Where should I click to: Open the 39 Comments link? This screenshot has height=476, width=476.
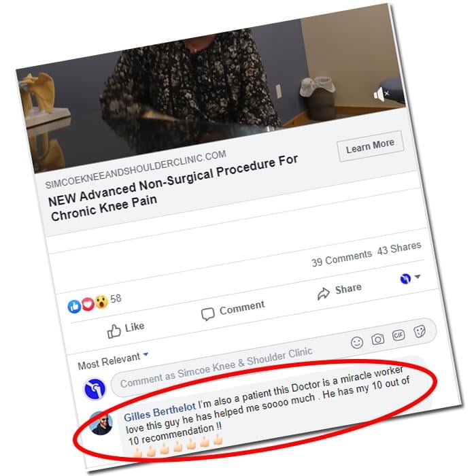pyautogui.click(x=341, y=258)
